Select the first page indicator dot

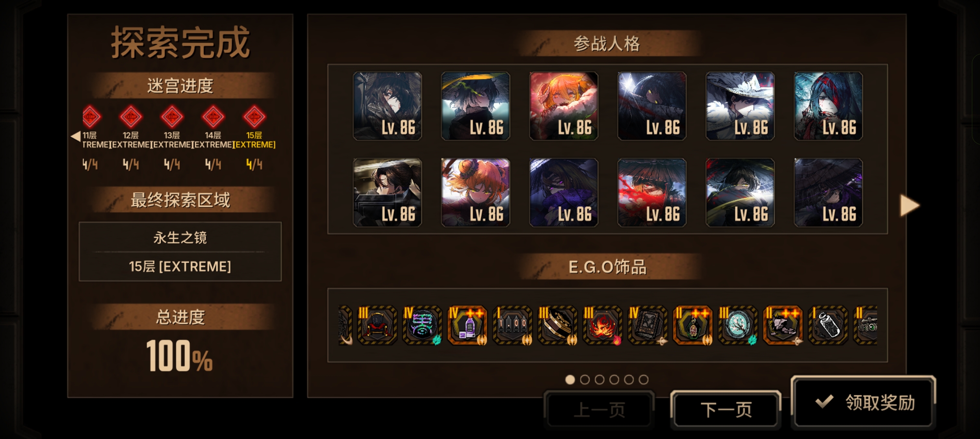570,380
